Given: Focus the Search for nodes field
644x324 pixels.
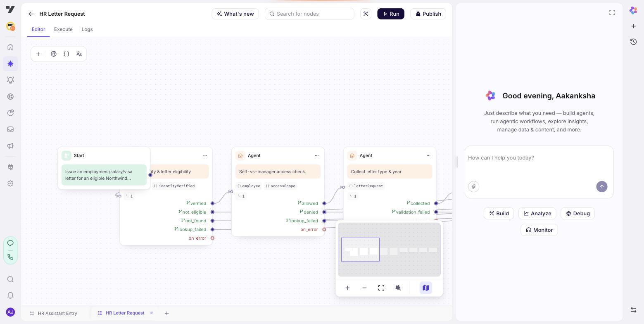Looking at the screenshot, I should click(309, 14).
